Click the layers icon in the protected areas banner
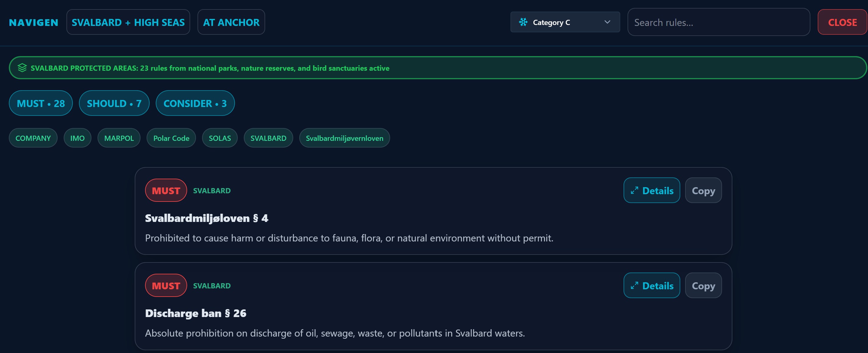The image size is (868, 353). coord(22,67)
